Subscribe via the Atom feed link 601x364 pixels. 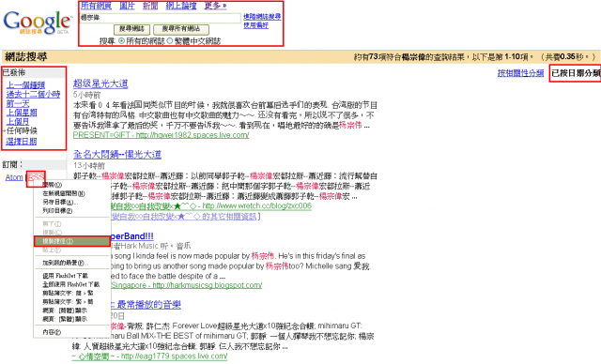click(14, 177)
